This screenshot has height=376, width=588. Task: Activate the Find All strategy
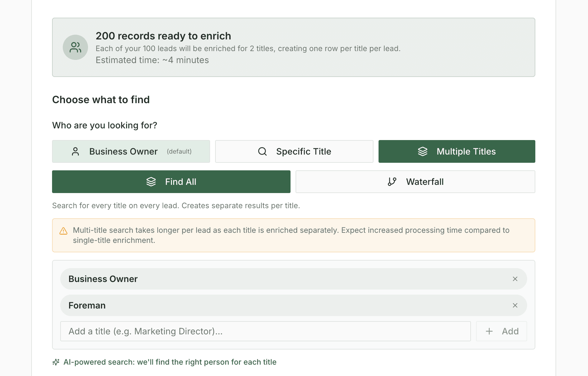171,182
